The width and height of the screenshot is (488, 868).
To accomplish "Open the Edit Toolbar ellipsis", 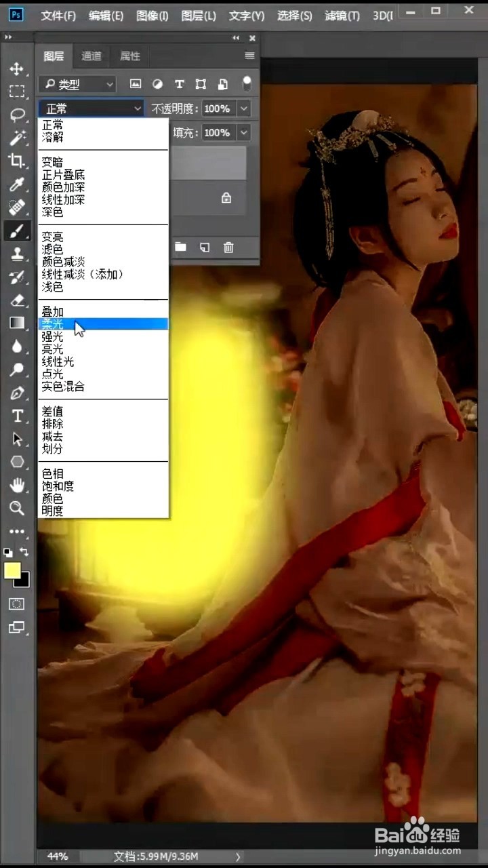I will [x=17, y=532].
